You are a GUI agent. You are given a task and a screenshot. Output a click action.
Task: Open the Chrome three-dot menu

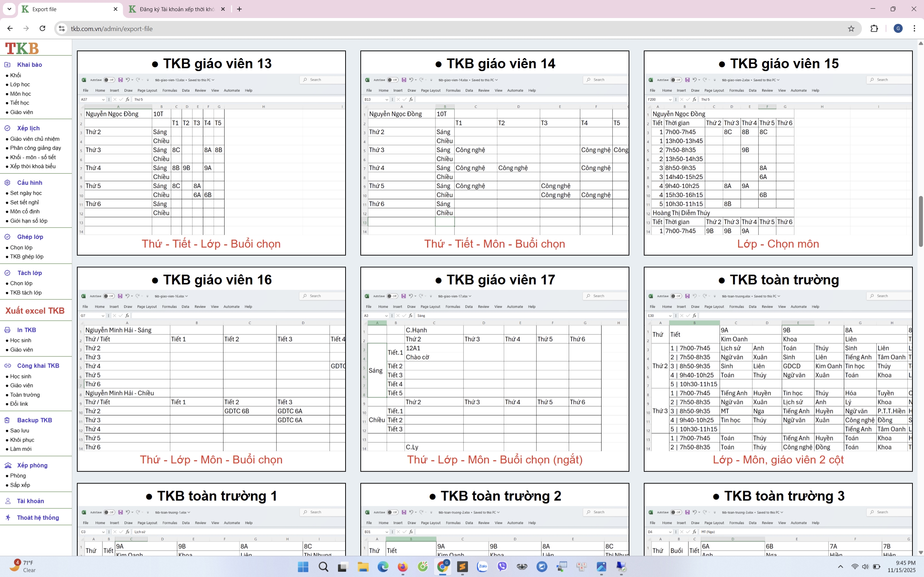[x=915, y=29]
